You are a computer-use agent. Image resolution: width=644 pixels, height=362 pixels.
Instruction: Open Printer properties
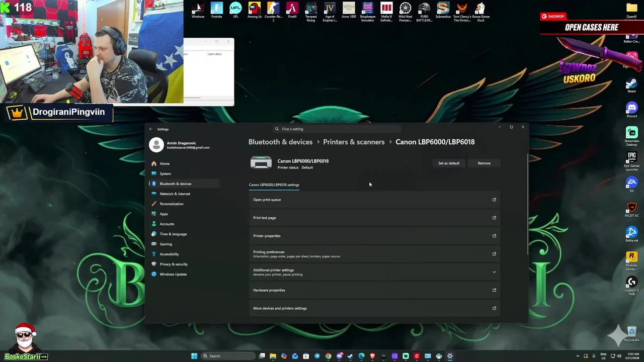[x=374, y=236]
